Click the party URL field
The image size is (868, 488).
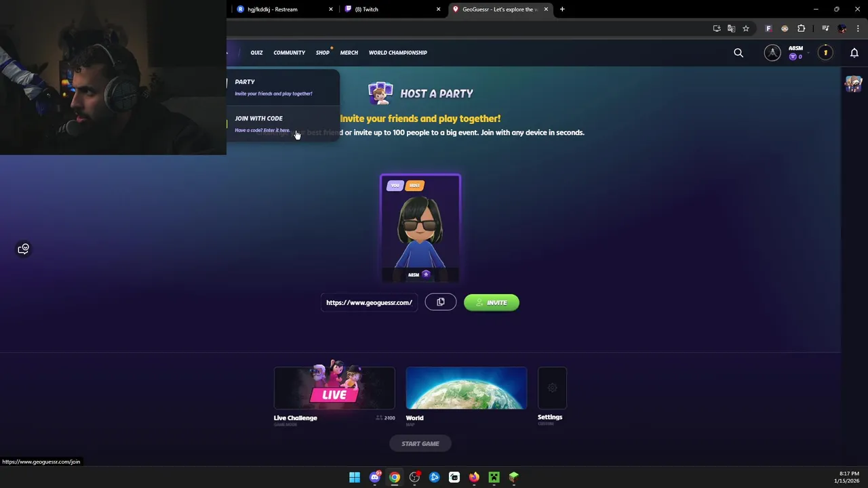370,302
